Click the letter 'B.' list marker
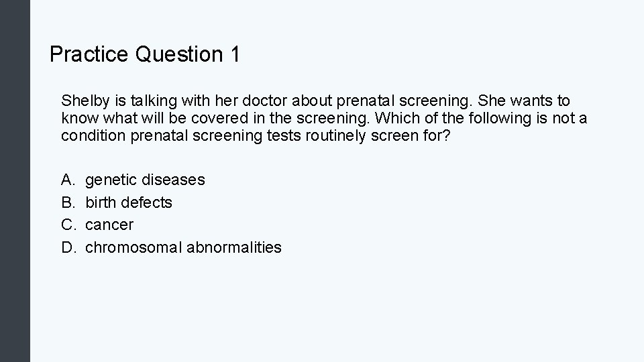The image size is (644, 362). point(68,202)
